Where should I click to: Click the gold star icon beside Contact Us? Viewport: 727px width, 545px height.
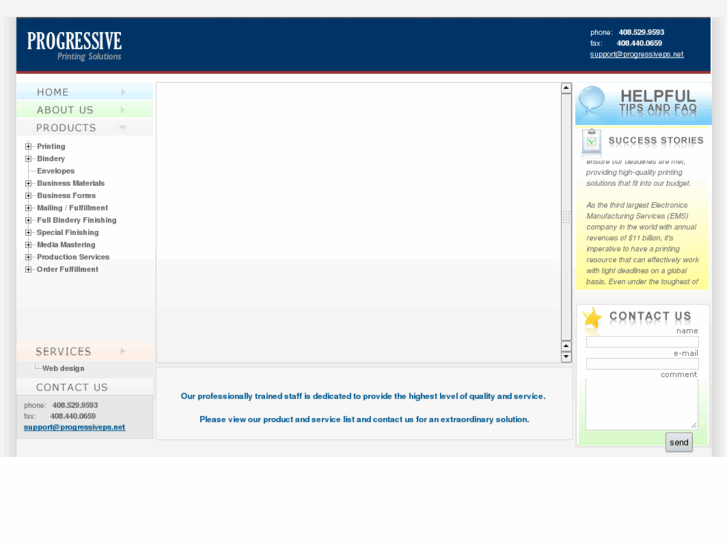593,319
